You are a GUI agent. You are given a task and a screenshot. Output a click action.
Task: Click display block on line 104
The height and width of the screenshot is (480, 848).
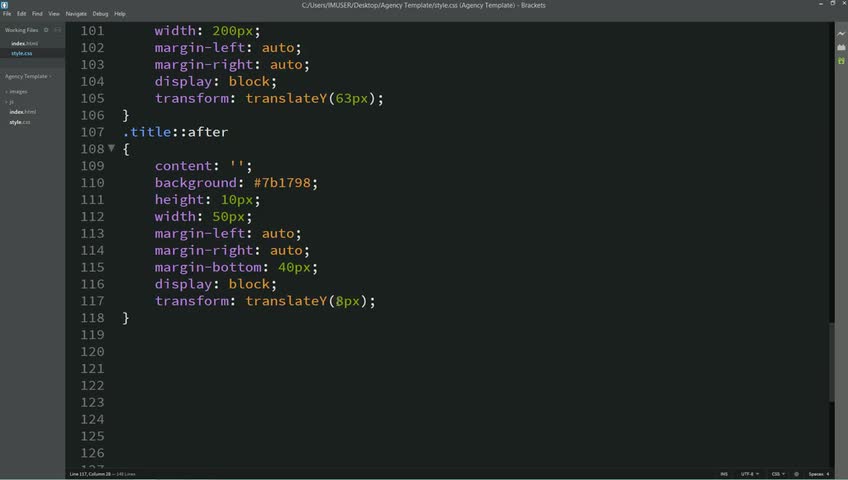(x=215, y=82)
